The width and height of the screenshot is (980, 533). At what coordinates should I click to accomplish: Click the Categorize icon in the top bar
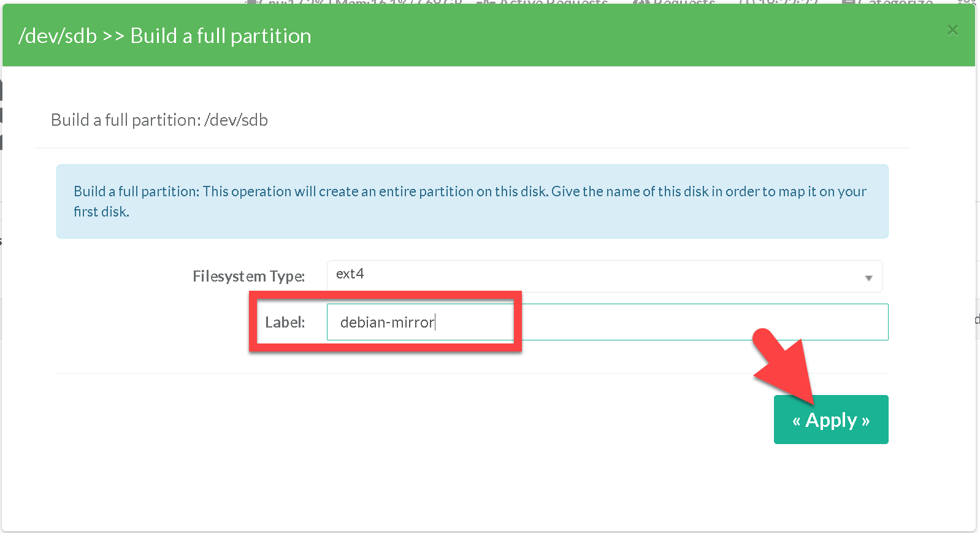point(849,2)
